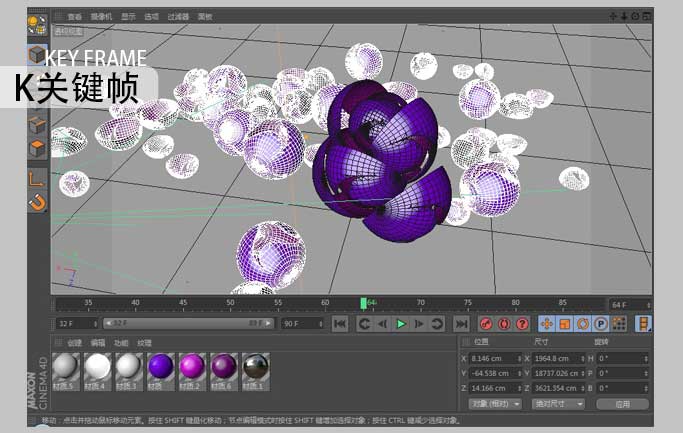Jump to the animation start

(339, 324)
